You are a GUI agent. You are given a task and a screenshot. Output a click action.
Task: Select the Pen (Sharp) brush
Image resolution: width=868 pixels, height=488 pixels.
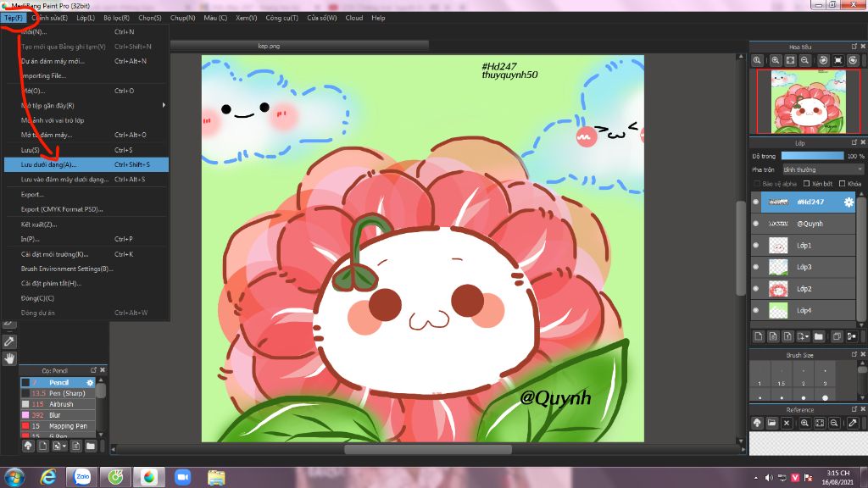pos(58,393)
